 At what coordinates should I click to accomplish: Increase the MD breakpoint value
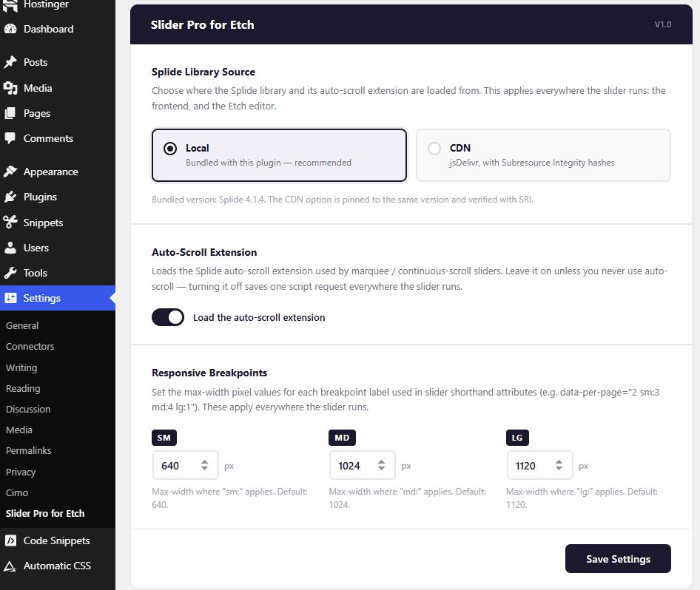381,462
